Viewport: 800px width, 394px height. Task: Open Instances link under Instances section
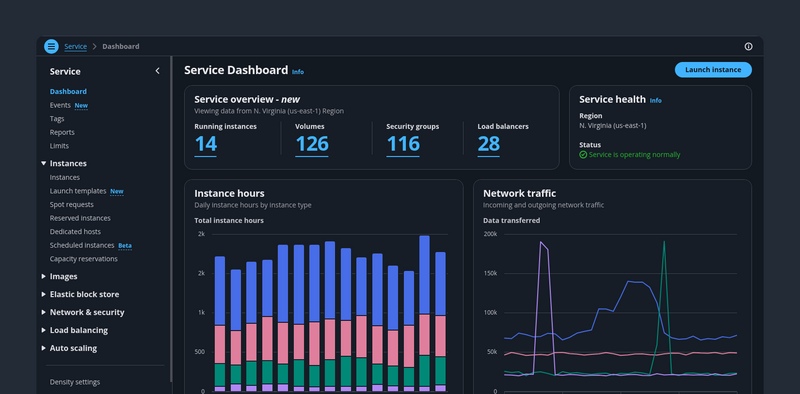click(x=64, y=177)
